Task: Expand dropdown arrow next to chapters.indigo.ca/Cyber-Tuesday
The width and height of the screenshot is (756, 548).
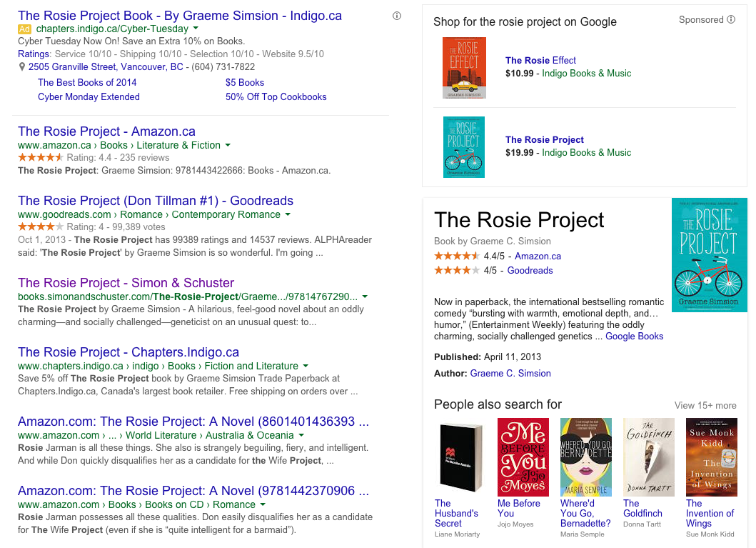Action: pyautogui.click(x=196, y=29)
